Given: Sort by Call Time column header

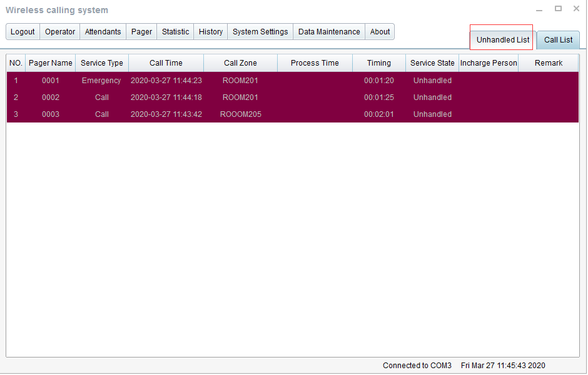Looking at the screenshot, I should tap(166, 63).
